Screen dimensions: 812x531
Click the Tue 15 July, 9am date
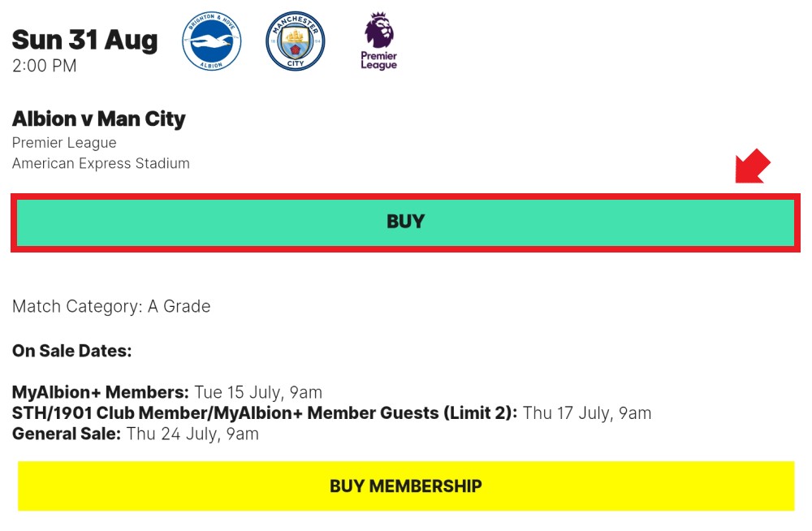(x=258, y=392)
